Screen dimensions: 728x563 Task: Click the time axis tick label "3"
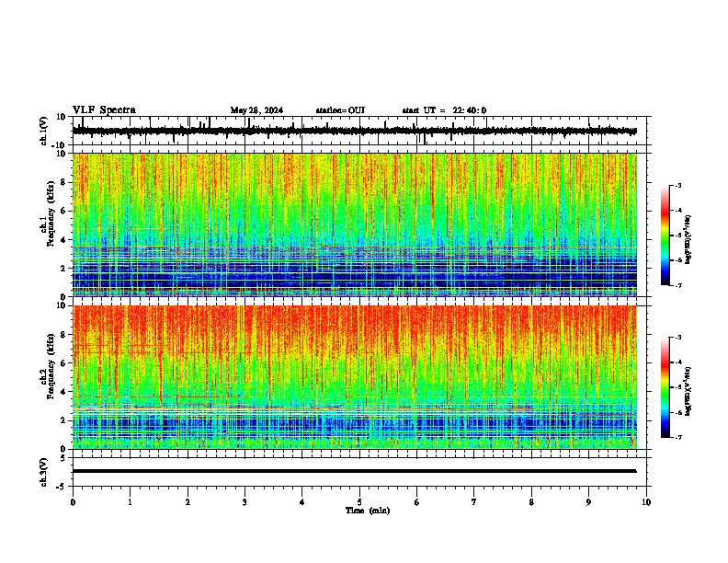tap(245, 502)
